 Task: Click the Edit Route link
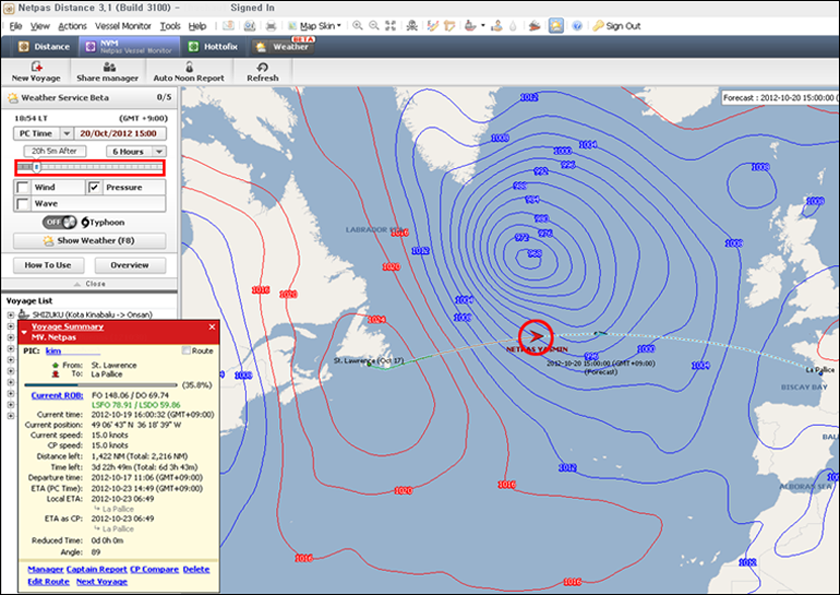(x=48, y=582)
